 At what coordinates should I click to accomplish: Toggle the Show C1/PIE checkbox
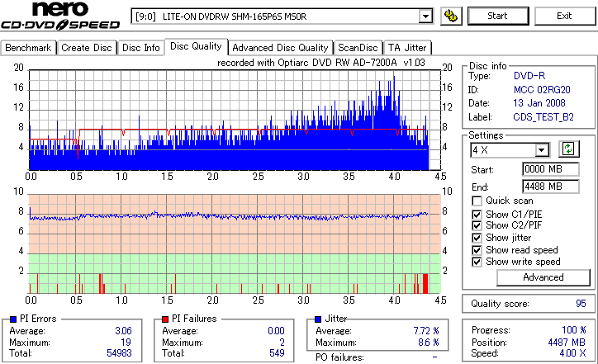tap(477, 215)
